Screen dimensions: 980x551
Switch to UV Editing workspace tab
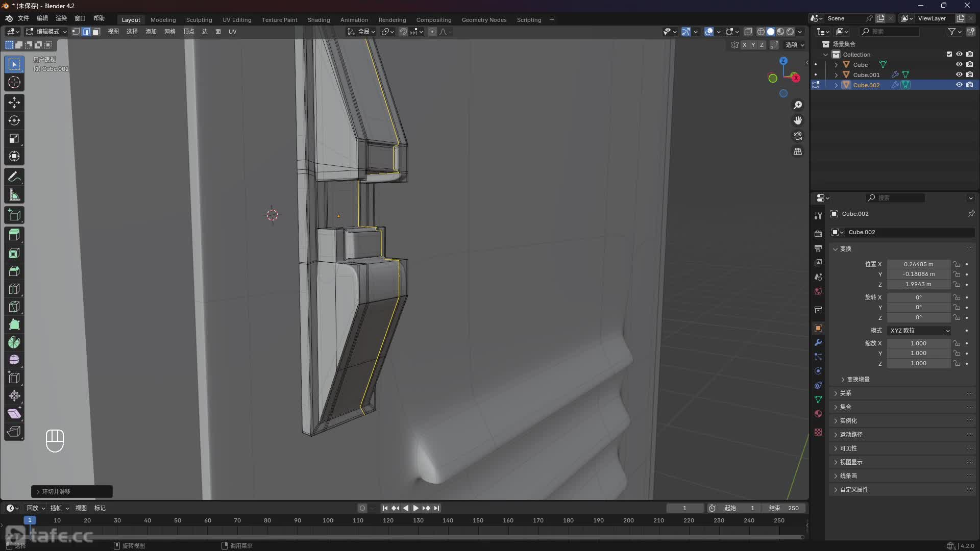coord(237,20)
